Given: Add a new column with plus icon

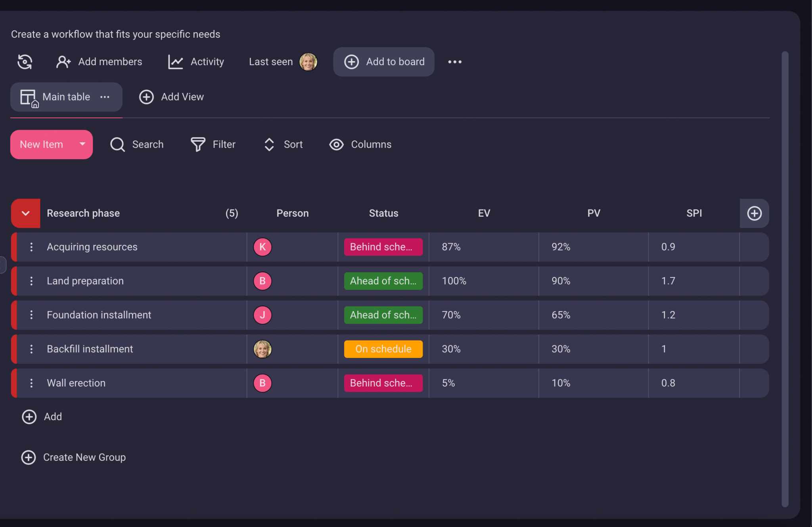Looking at the screenshot, I should click(x=754, y=213).
